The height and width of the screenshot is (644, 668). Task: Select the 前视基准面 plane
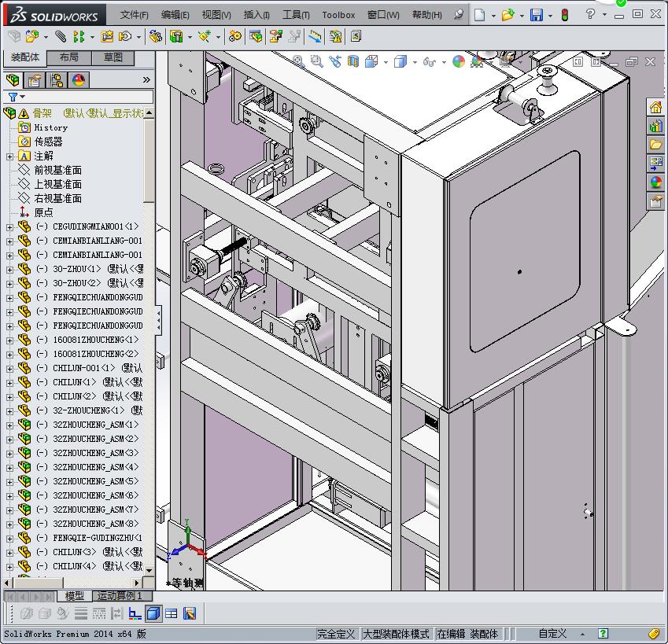coord(58,171)
